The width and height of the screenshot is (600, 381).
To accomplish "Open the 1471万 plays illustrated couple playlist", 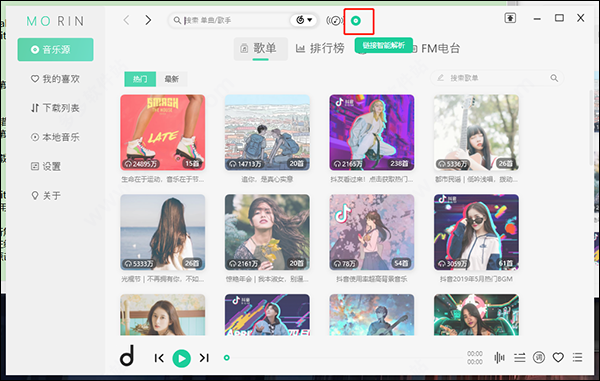I will point(267,132).
